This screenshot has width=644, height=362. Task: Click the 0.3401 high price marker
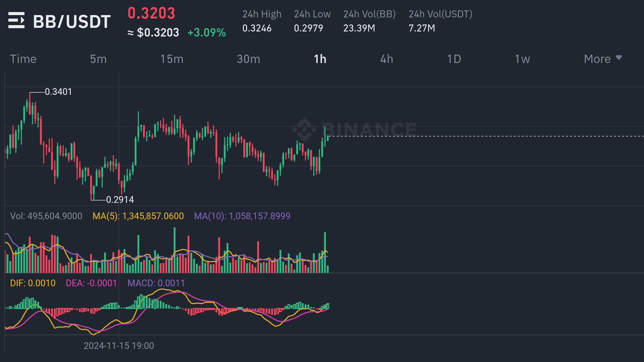tap(58, 92)
